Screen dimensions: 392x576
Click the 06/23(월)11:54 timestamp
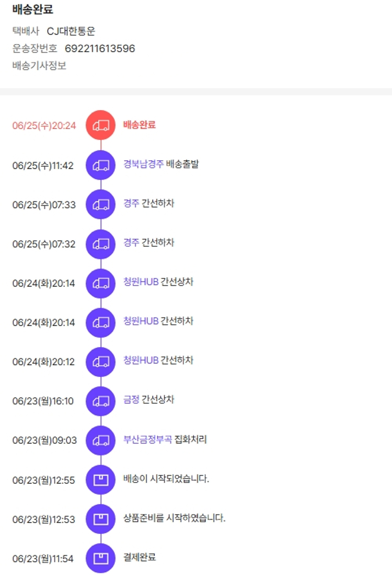pyautogui.click(x=43, y=559)
